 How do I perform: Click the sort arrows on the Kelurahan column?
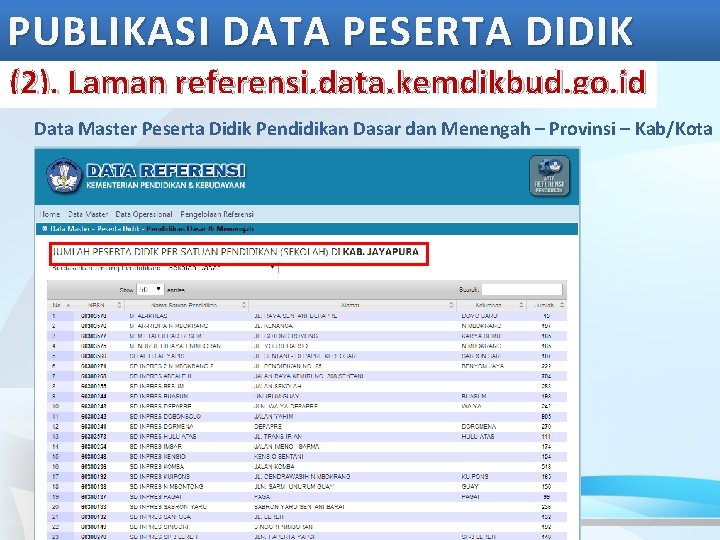tap(521, 305)
